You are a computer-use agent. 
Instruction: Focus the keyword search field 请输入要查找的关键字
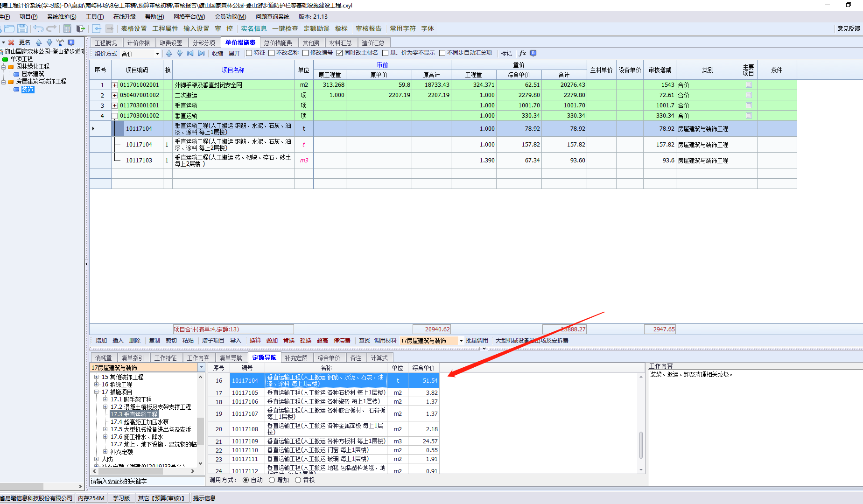tap(147, 481)
